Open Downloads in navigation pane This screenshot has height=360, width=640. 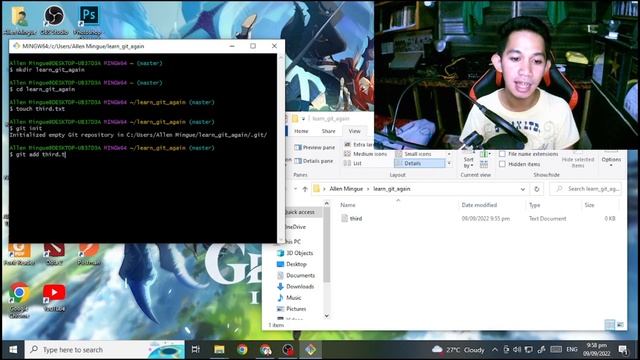[x=296, y=287]
